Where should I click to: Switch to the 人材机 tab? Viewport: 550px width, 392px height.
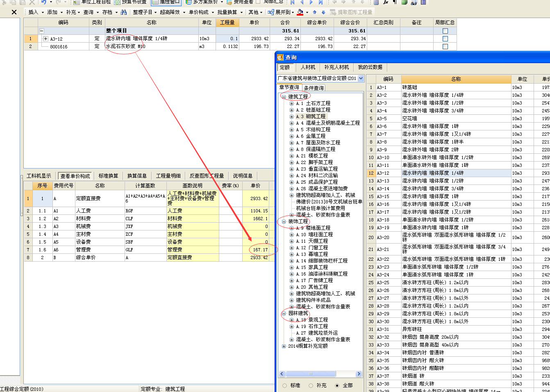point(308,67)
